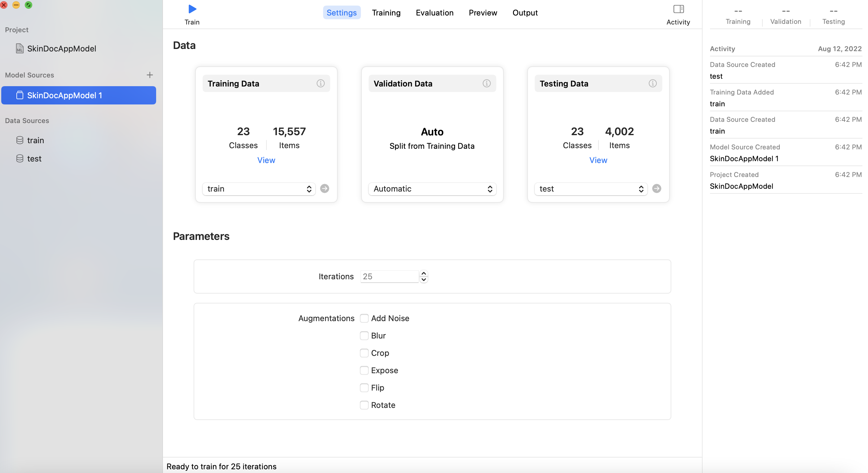Click the Iterations input field
This screenshot has width=868, height=473.
click(389, 276)
